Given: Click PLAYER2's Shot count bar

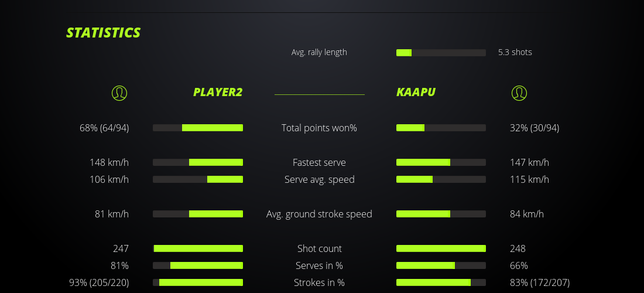Looking at the screenshot, I should (198, 248).
